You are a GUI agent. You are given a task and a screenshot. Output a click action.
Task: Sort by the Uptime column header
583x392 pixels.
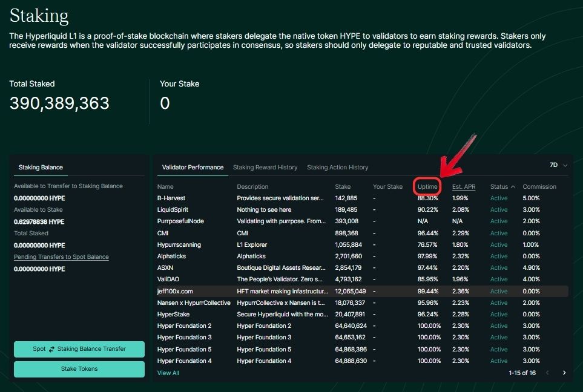[x=427, y=186]
